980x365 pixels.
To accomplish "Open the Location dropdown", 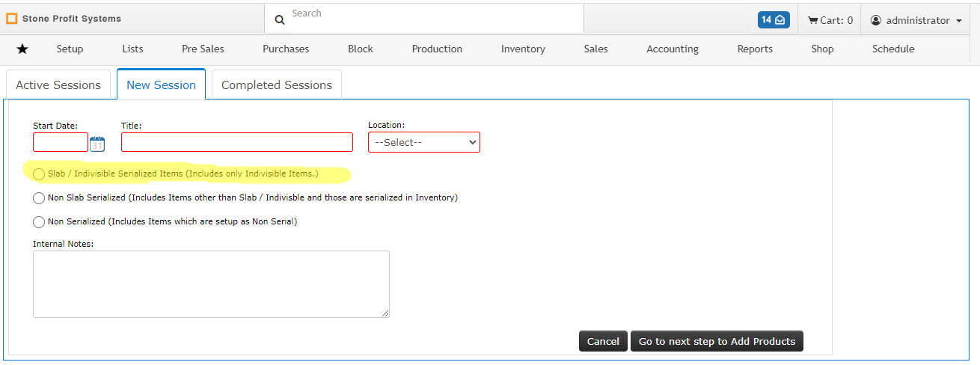I will (x=424, y=142).
